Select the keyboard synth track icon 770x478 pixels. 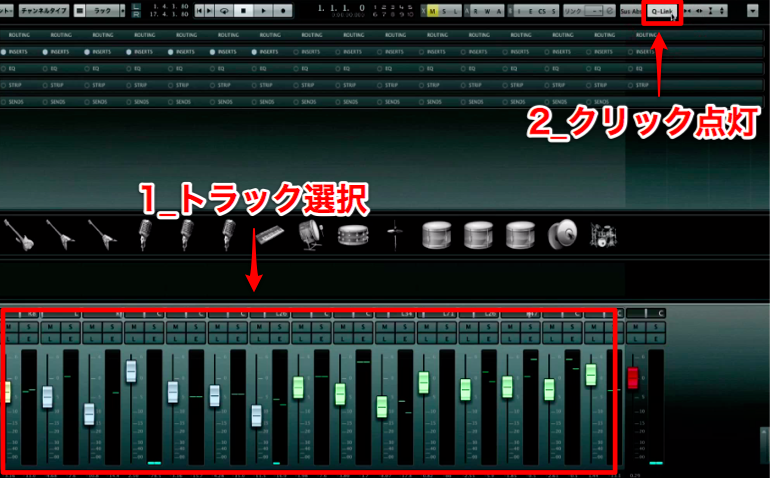[x=269, y=234]
